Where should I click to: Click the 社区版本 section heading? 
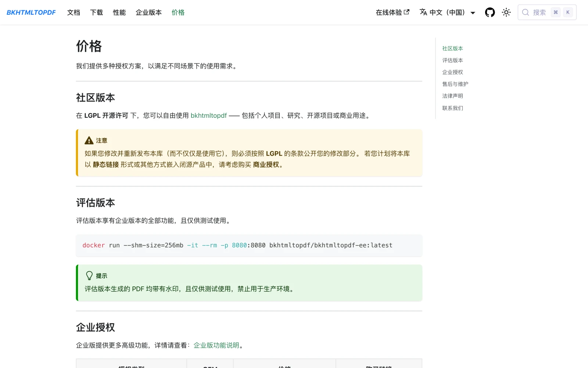[x=96, y=98]
